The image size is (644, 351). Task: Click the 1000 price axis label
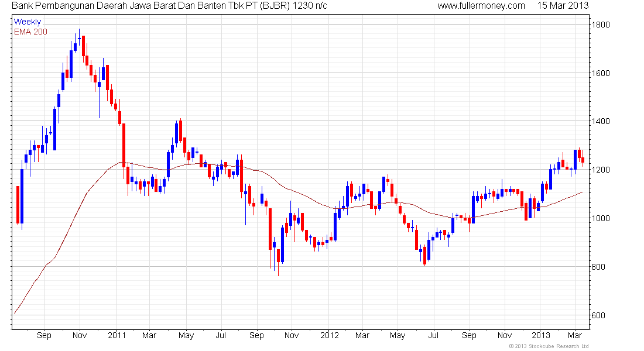coord(601,218)
